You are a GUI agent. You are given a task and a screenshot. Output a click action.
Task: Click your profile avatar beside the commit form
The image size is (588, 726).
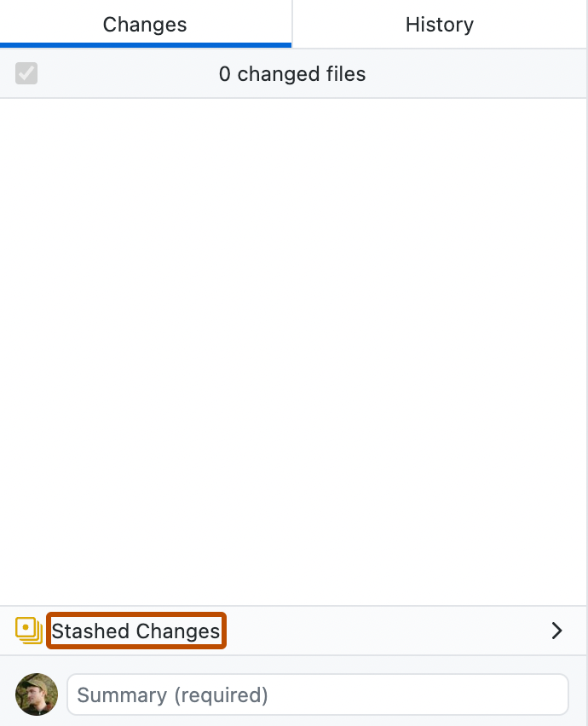(36, 694)
